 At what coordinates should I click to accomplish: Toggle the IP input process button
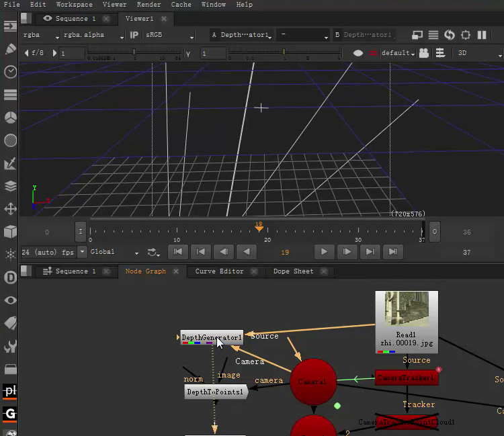(134, 35)
